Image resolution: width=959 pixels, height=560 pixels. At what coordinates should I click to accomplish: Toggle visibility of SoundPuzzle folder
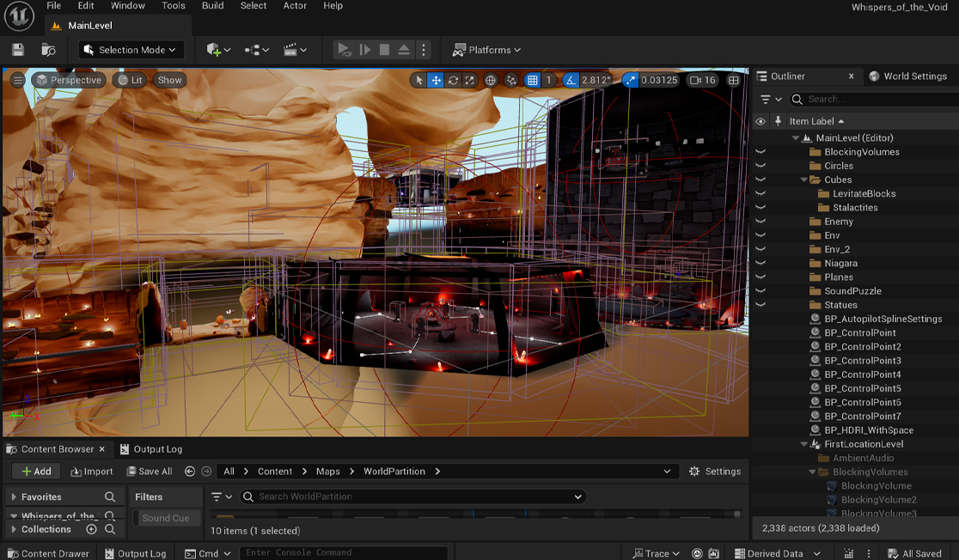pos(760,291)
